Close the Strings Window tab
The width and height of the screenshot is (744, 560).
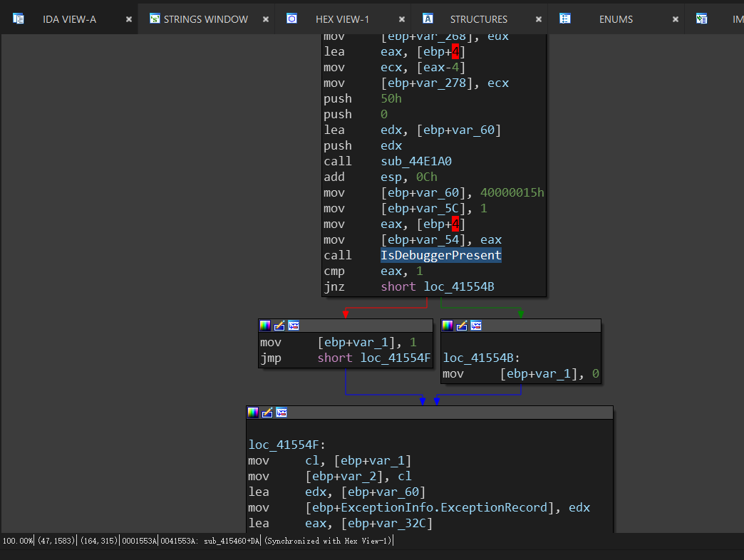coord(266,19)
